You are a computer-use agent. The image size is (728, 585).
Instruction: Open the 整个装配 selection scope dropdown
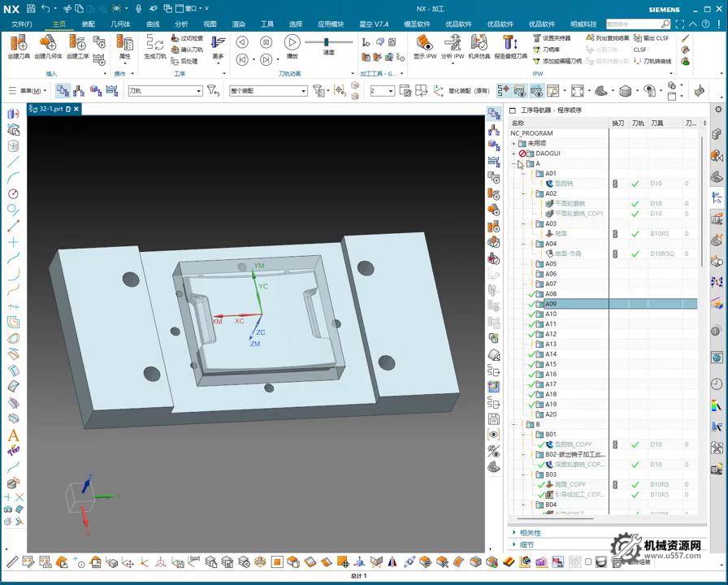(x=303, y=91)
